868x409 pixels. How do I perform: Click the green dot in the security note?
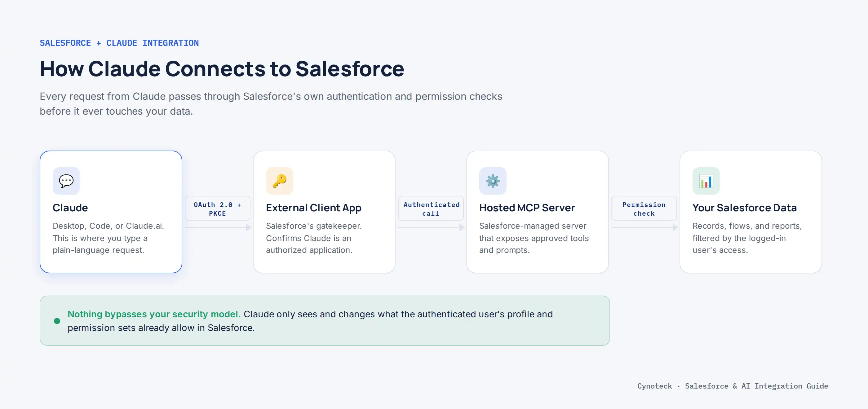tap(57, 321)
